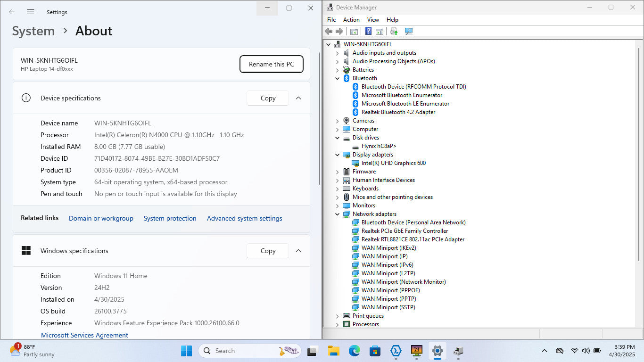Open the View menu in Device Manager

[373, 20]
